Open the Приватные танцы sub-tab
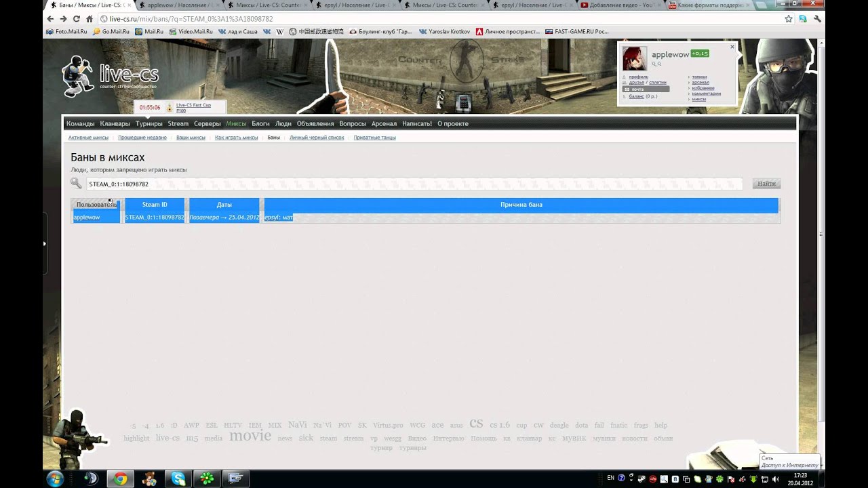The image size is (868, 488). 374,138
